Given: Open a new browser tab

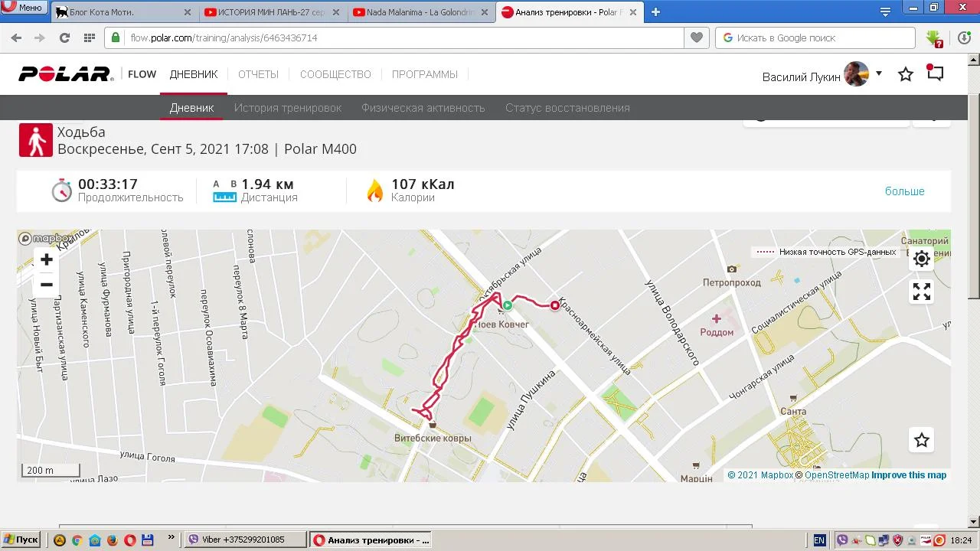Looking at the screenshot, I should coord(655,11).
